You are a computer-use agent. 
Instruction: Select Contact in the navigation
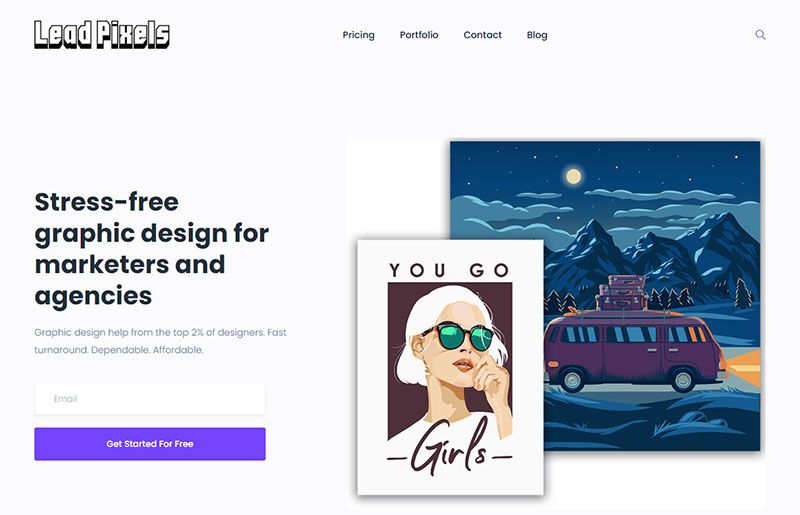pyautogui.click(x=482, y=35)
